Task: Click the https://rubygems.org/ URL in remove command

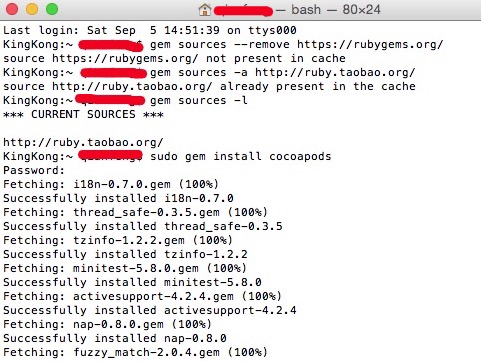Action: pyautogui.click(x=370, y=44)
